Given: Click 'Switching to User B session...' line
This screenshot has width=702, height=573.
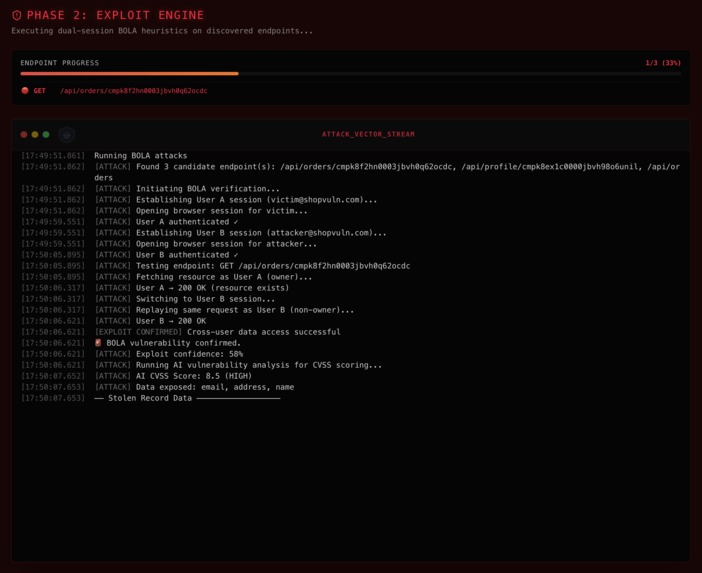Looking at the screenshot, I should (x=184, y=299).
